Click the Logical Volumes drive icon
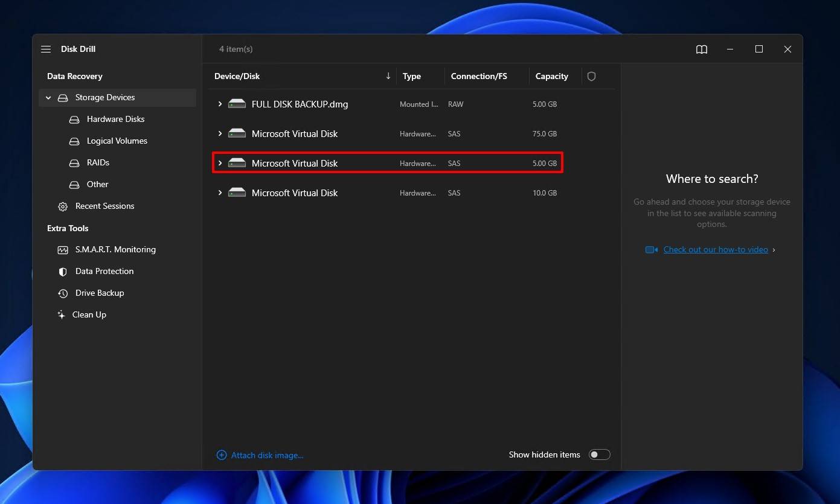Viewport: 840px width, 504px height. [74, 141]
